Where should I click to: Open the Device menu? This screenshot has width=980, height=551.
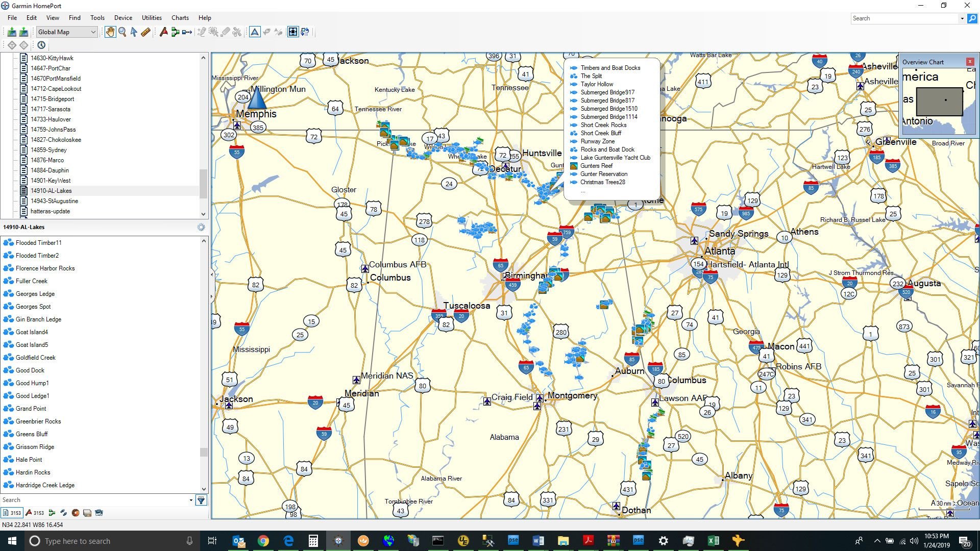pos(123,18)
